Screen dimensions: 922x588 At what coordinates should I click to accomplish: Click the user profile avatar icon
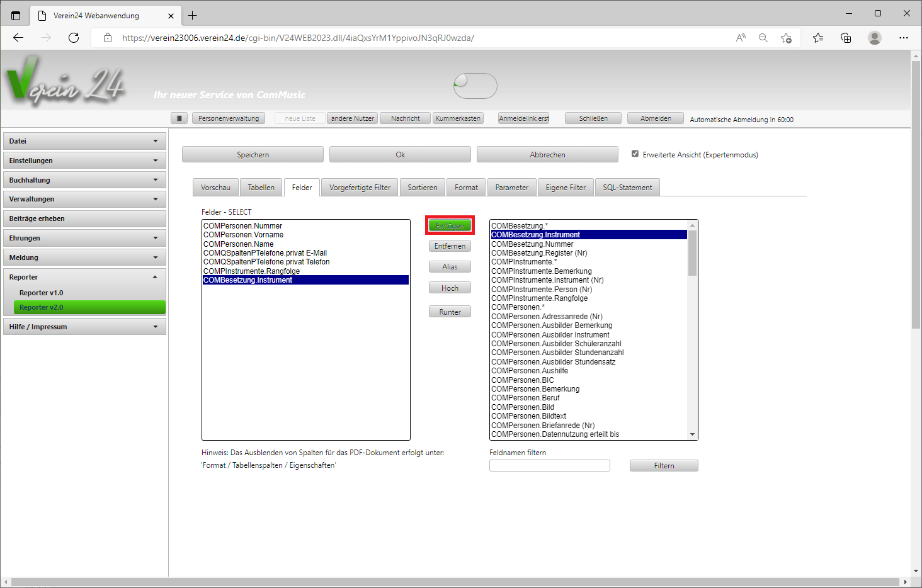click(x=874, y=38)
